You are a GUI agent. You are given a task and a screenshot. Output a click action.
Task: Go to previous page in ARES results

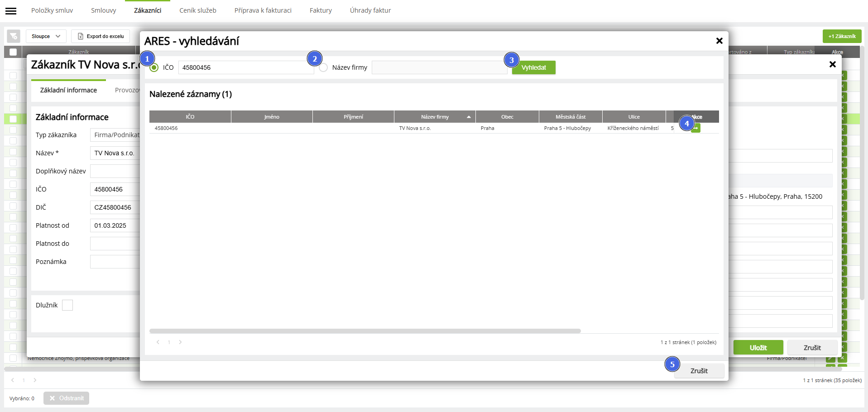pyautogui.click(x=158, y=342)
